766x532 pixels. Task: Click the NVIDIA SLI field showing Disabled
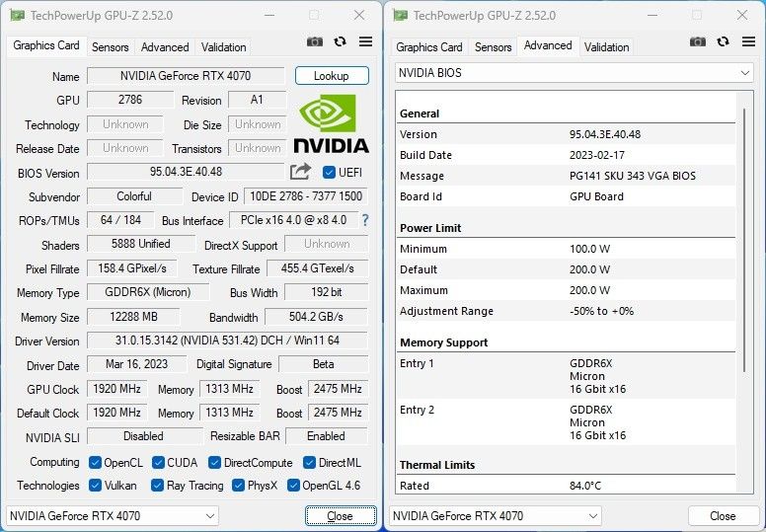pyautogui.click(x=144, y=436)
